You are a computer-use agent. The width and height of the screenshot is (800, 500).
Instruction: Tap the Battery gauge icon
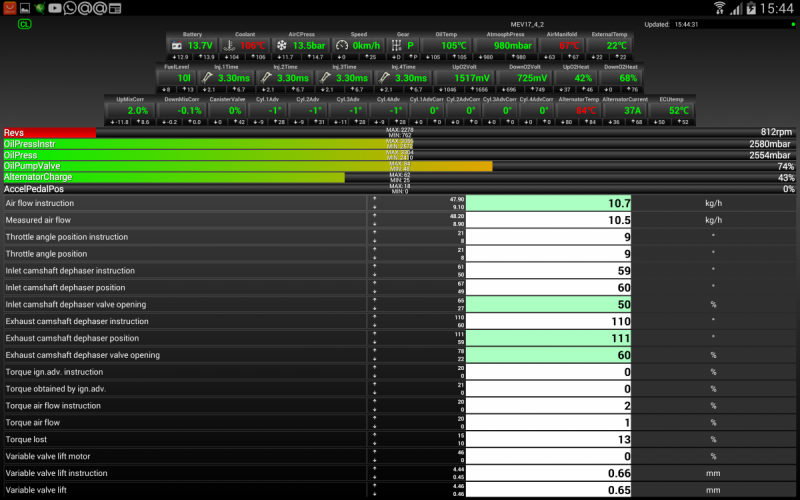176,46
